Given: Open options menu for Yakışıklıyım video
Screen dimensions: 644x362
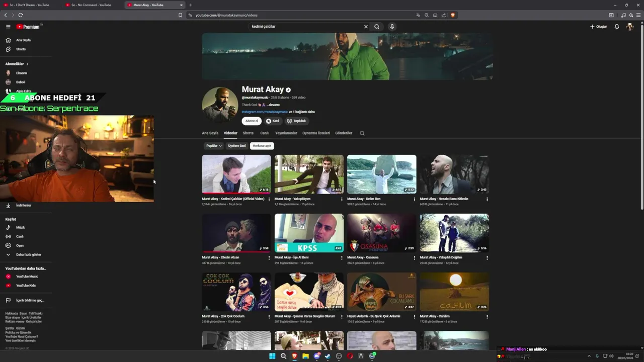Looking at the screenshot, I should (x=342, y=200).
